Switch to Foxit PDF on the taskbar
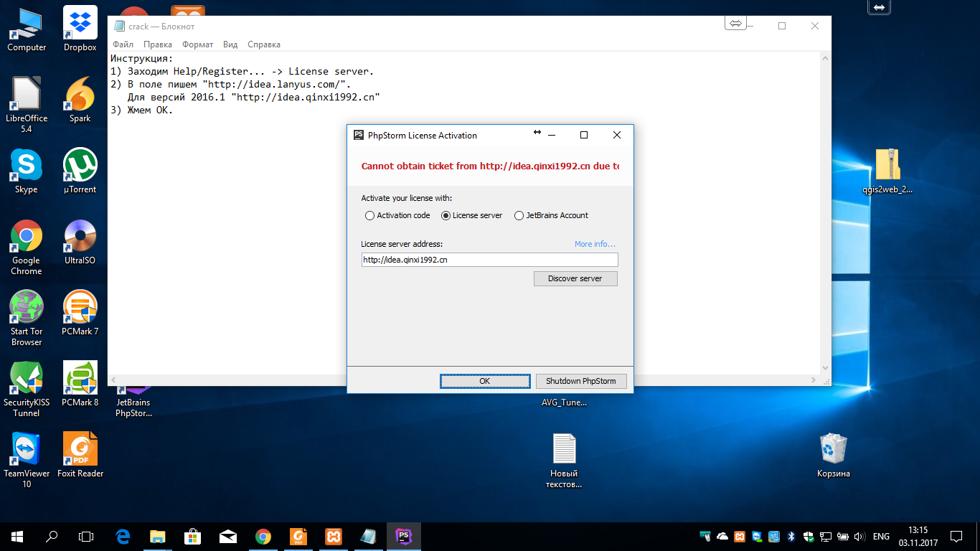Viewport: 980px width, 551px height. [298, 536]
